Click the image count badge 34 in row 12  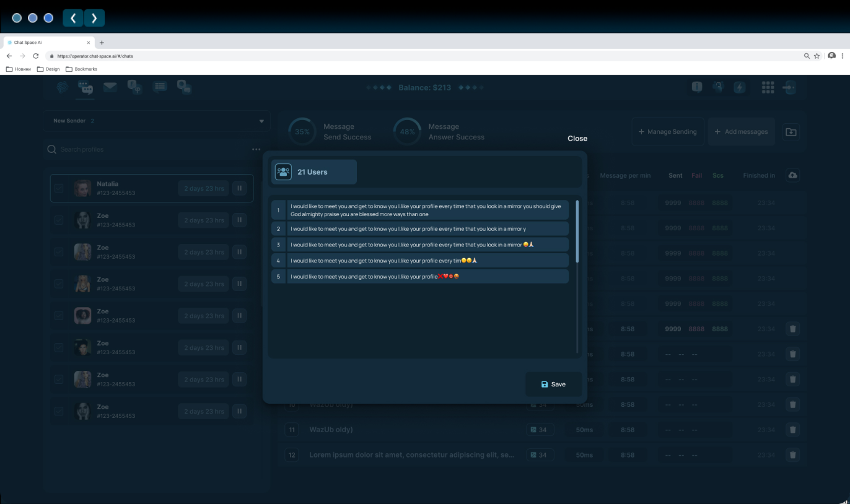click(x=540, y=455)
